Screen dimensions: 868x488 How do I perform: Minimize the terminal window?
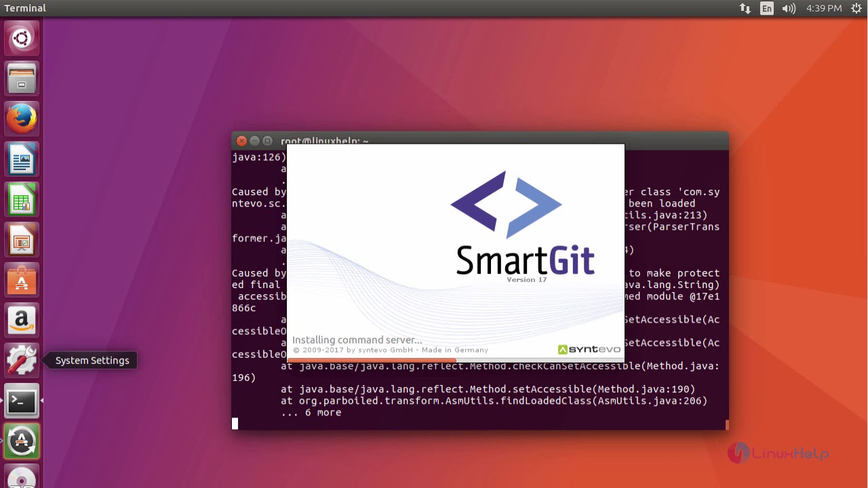254,141
